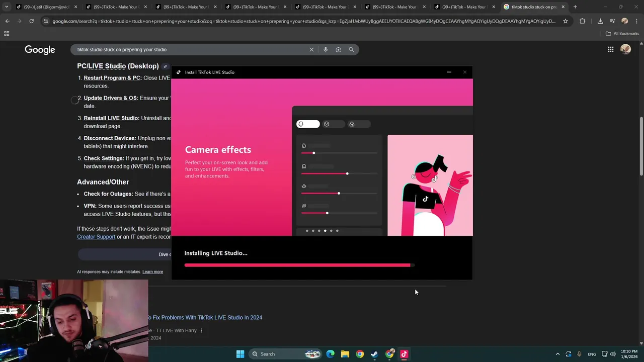The width and height of the screenshot is (644, 362).
Task: Open the apps grid icon on the bookmarks bar
Action: 7,33
